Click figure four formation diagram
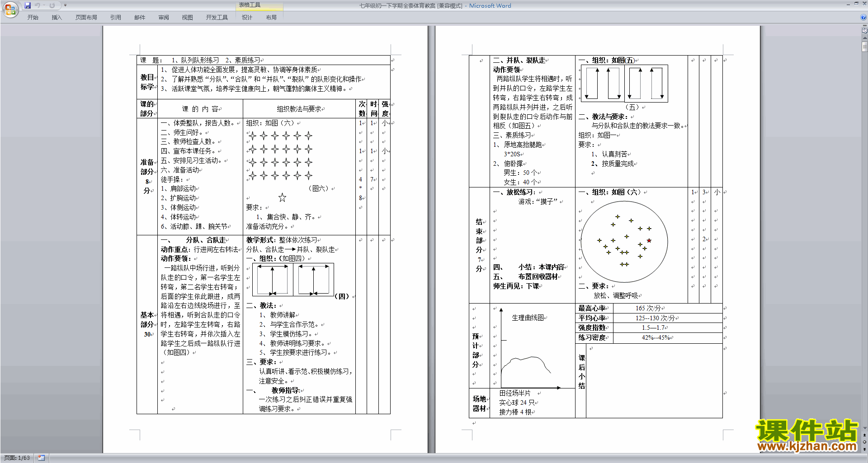The height and width of the screenshot is (463, 868). (x=294, y=280)
